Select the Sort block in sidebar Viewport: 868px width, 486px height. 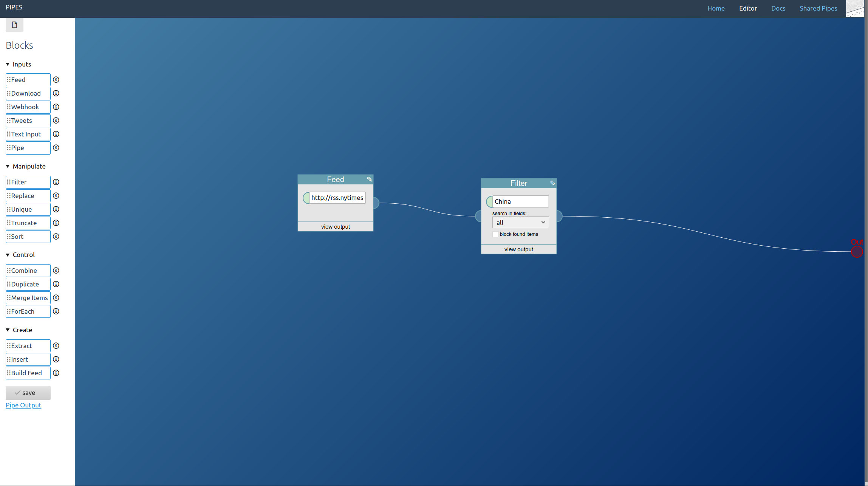tap(28, 237)
